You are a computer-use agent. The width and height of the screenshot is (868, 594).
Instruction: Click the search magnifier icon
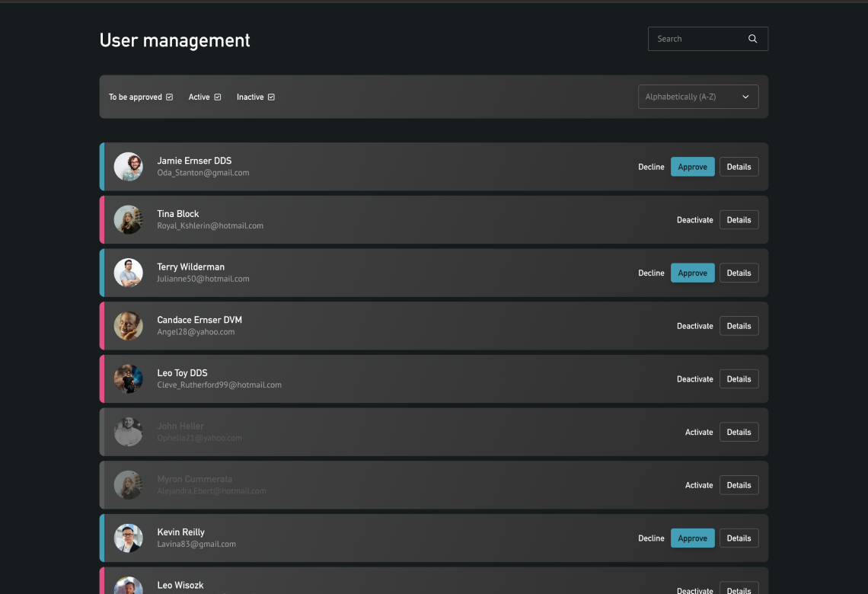[752, 39]
